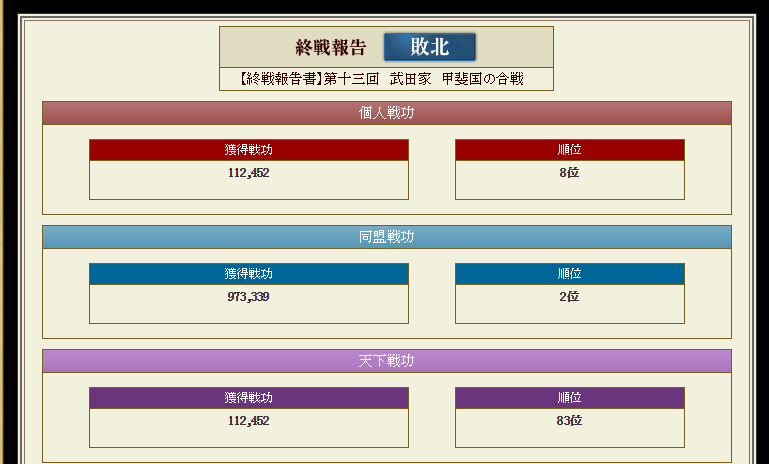This screenshot has height=464, width=769.
Task: Click the 獲得戦功 header under 同盟戦功
Action: pyautogui.click(x=249, y=274)
